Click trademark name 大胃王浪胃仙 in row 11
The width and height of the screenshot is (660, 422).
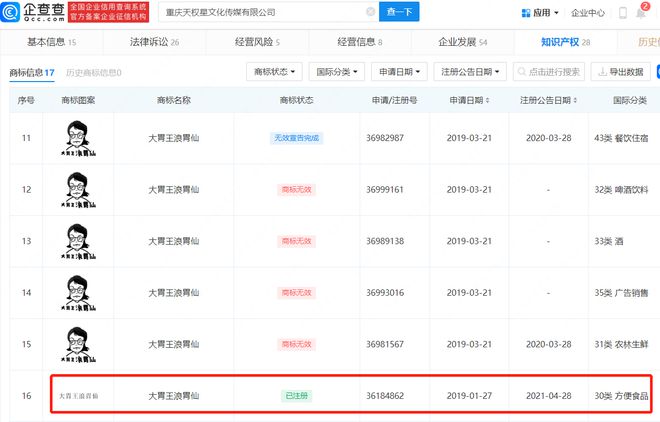173,138
